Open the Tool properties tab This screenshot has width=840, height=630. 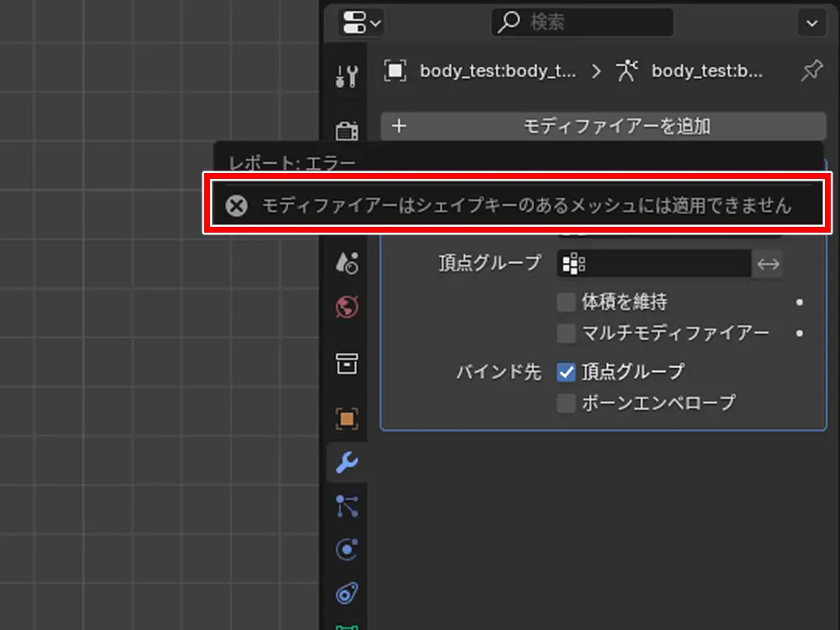click(x=346, y=76)
